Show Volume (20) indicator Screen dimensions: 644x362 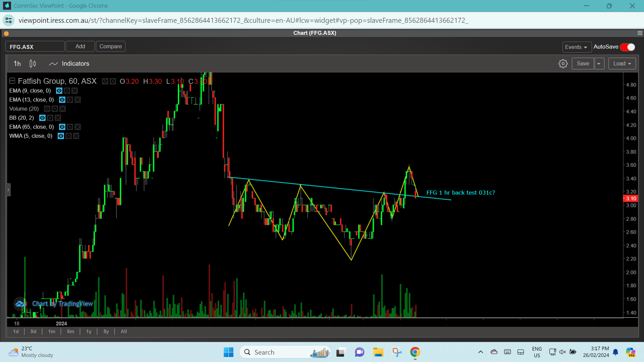[47, 109]
